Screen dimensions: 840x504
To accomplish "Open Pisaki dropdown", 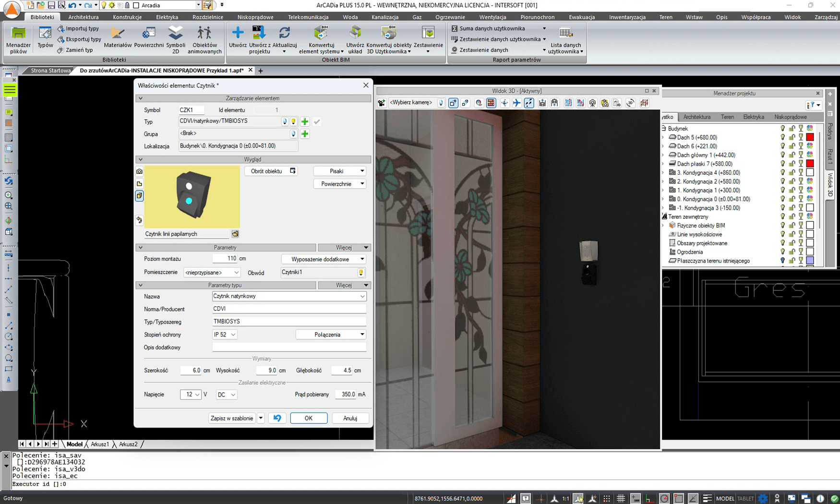I will pos(340,171).
